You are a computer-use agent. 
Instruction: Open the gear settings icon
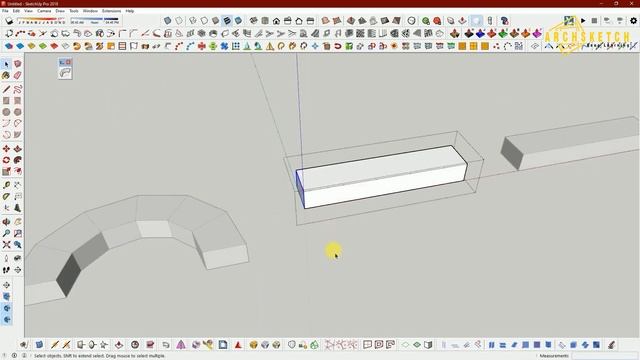pos(633,20)
